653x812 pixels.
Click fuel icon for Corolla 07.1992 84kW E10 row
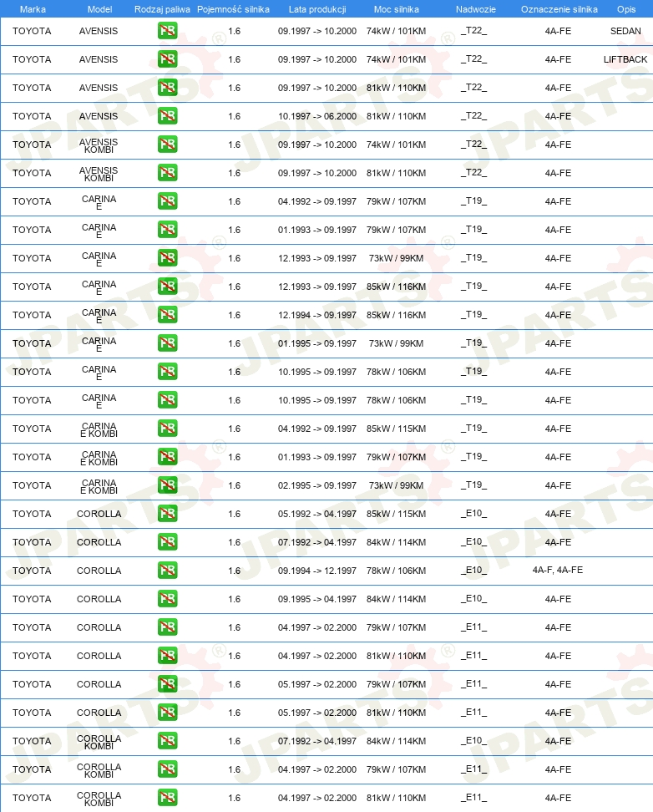pos(167,542)
